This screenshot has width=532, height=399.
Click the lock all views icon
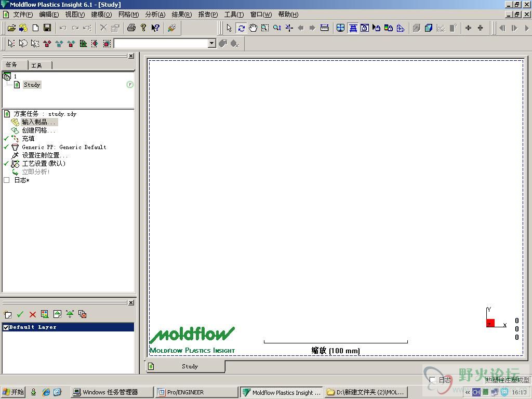365,28
